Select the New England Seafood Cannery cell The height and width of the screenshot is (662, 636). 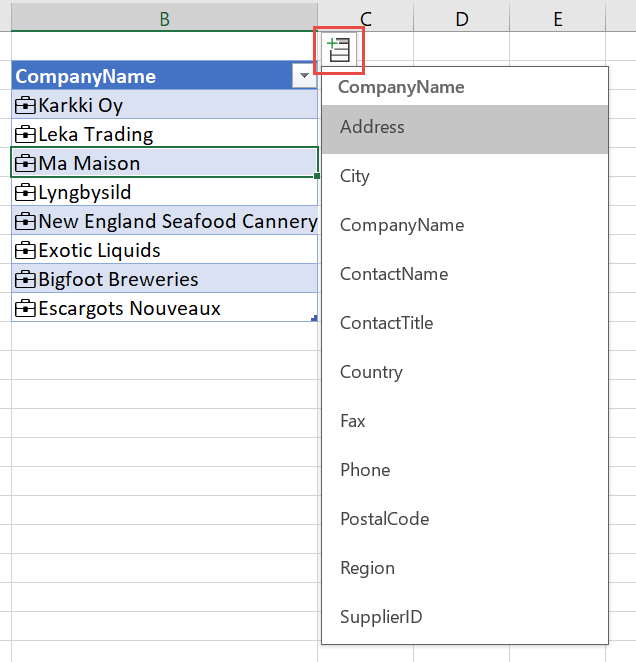[165, 221]
